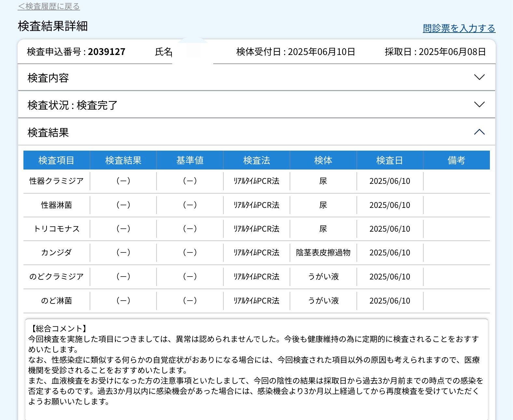Collapse the 検査結果 section chevron
This screenshot has width=513, height=420.
coord(479,132)
